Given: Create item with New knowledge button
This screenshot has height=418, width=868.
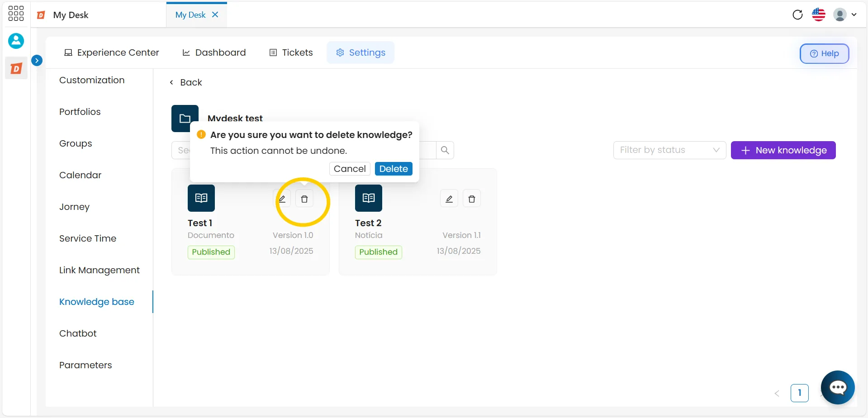Looking at the screenshot, I should coord(783,150).
